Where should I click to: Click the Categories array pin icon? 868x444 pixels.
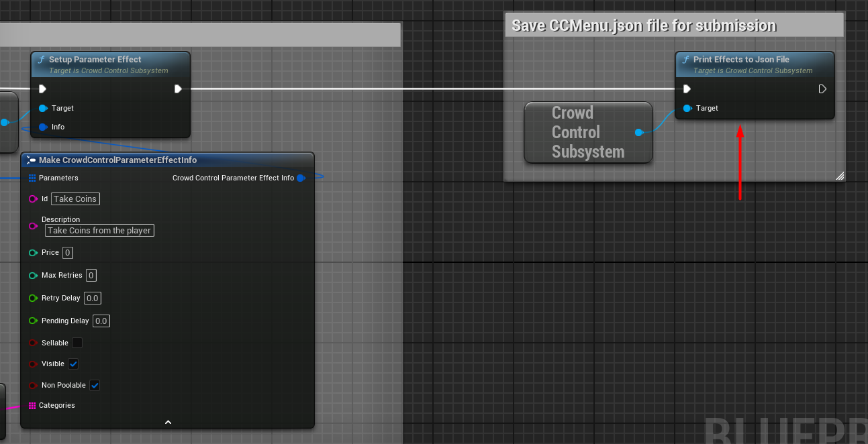32,405
